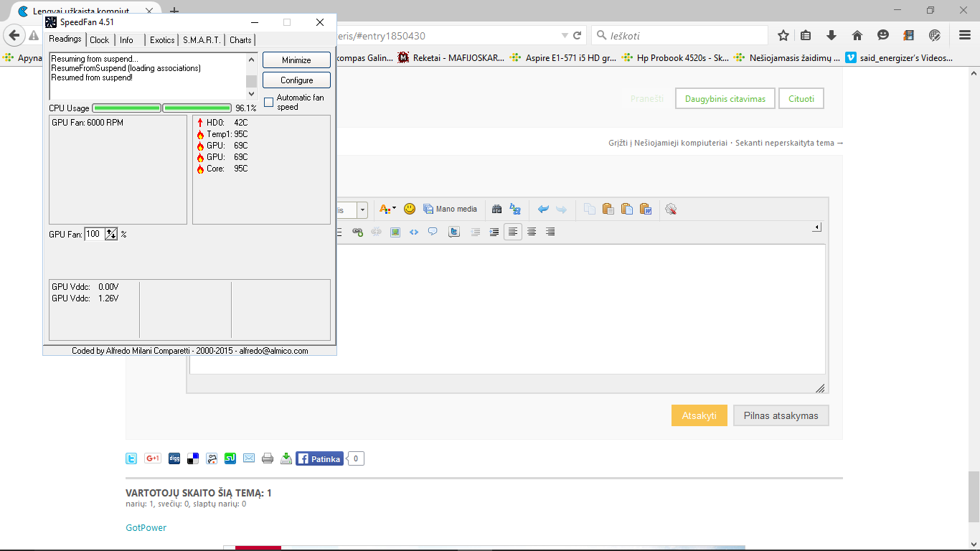
Task: Open Firefox downloads arrow icon
Action: 831,35
